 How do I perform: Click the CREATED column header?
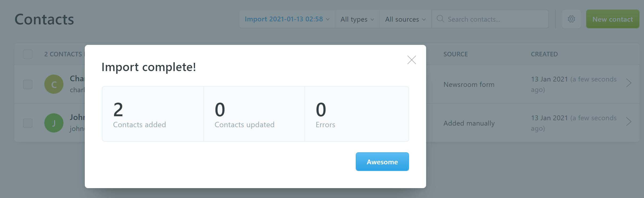[x=544, y=54]
